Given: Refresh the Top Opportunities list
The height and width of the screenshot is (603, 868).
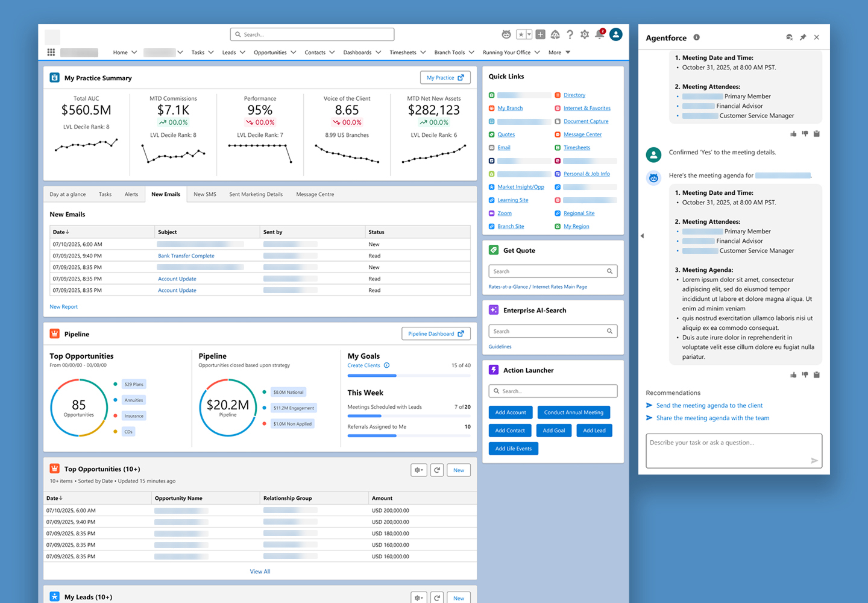Looking at the screenshot, I should pyautogui.click(x=437, y=470).
